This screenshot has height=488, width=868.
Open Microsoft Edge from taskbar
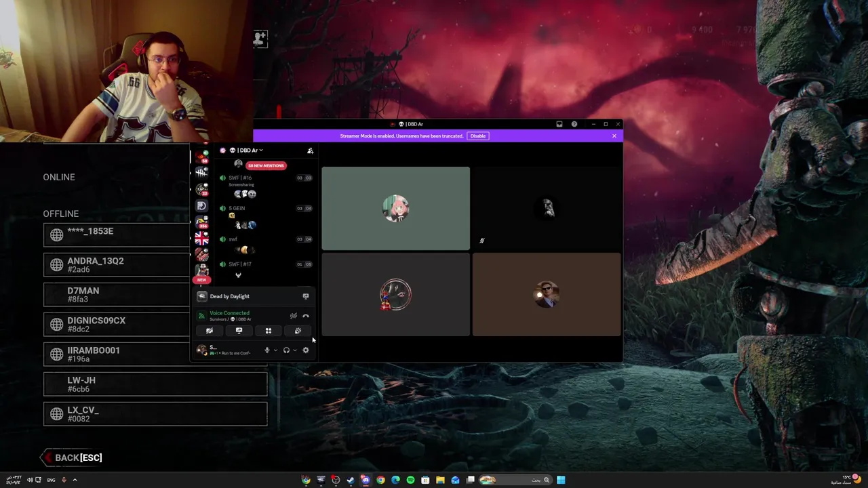click(395, 480)
